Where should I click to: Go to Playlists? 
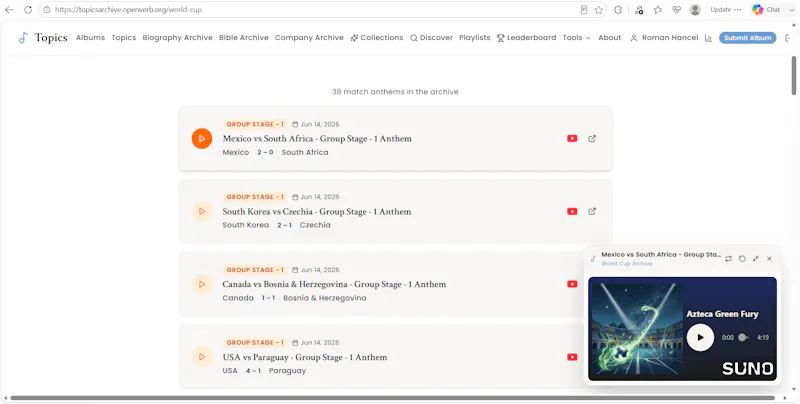[x=474, y=38]
